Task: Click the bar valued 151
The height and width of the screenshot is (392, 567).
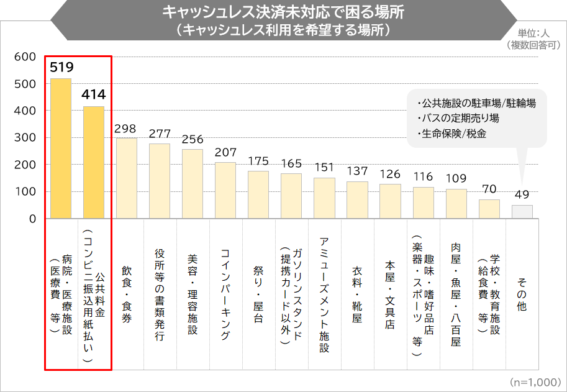Action: pyautogui.click(x=324, y=198)
